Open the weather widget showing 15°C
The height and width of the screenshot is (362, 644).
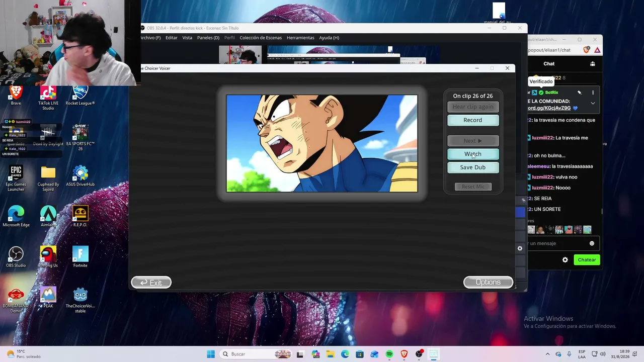tap(23, 354)
